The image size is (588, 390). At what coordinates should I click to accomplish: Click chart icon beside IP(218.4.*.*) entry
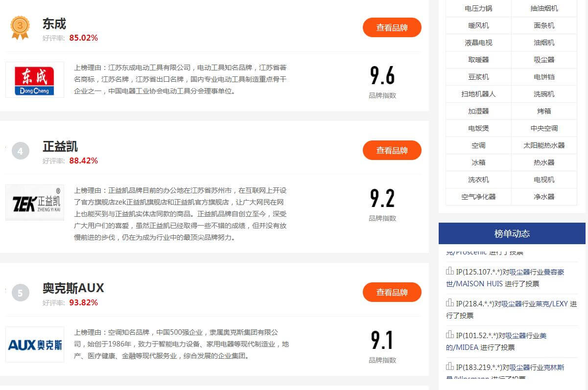[x=450, y=303]
